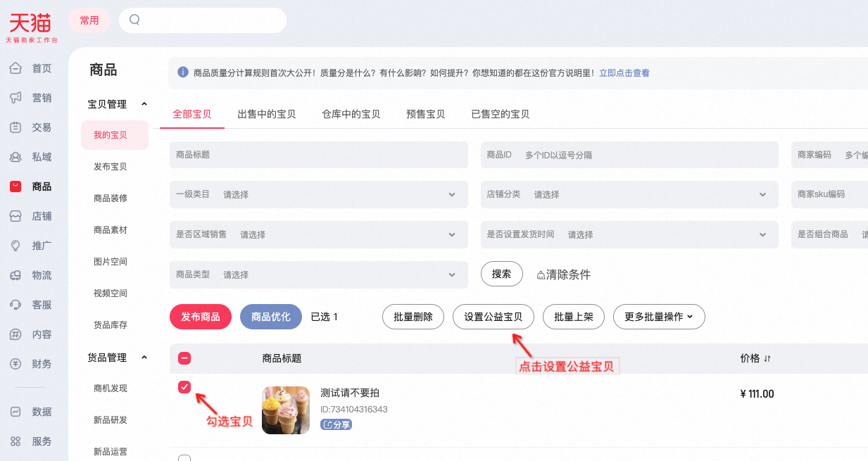
Task: Switch to the 仓库中的宝贝 tab
Action: point(351,114)
